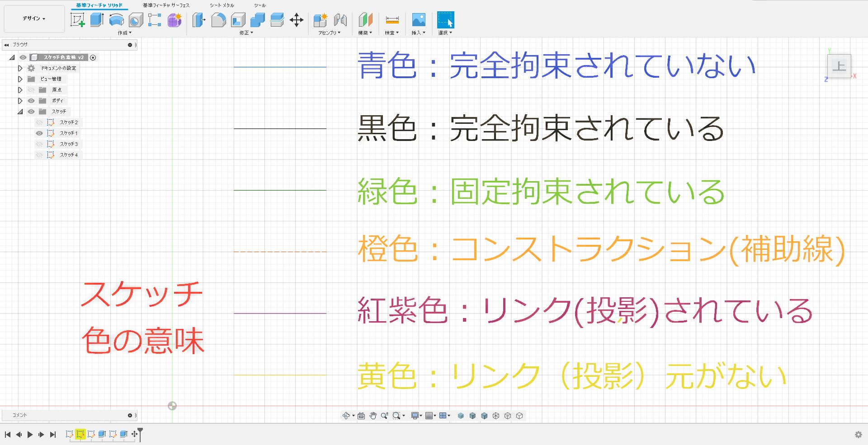Select the Press Pull tool icon
Viewport: 868px width, 445px height.
199,20
